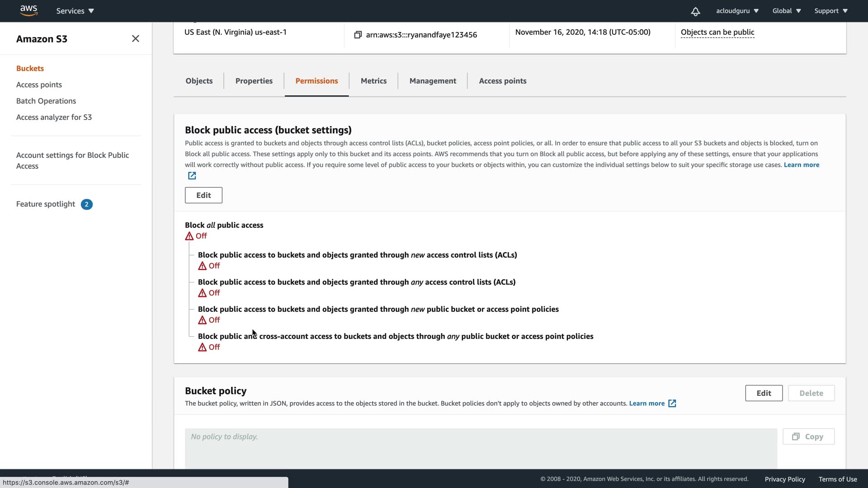This screenshot has height=488, width=868.
Task: Click the Objects can be public label
Action: pyautogui.click(x=717, y=32)
